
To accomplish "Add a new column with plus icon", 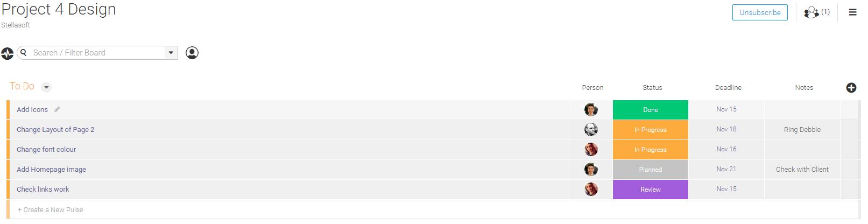I will pos(851,88).
